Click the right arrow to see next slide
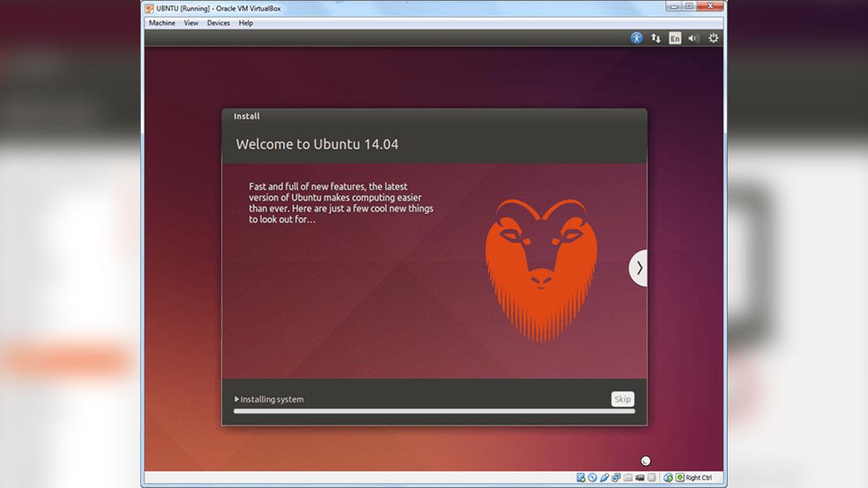Screen dimensions: 868x488 coord(639,267)
